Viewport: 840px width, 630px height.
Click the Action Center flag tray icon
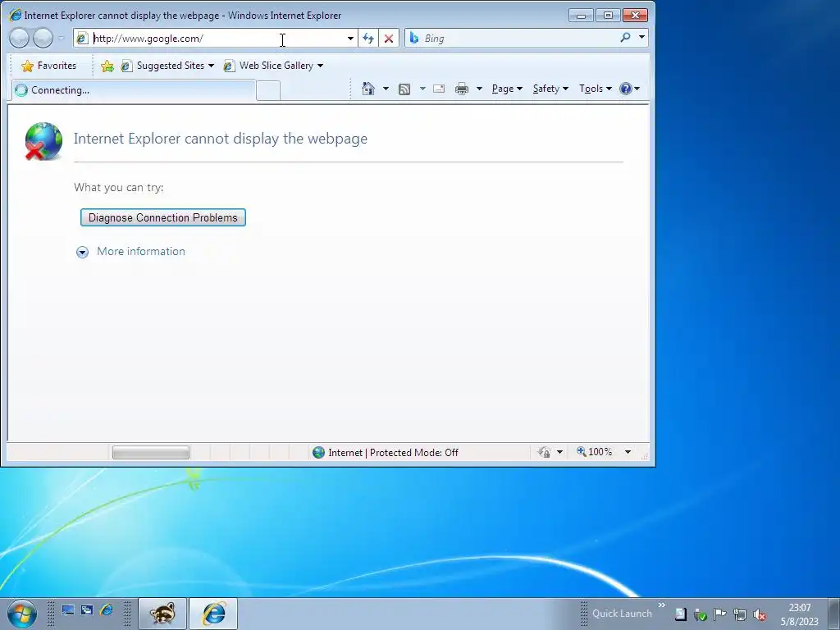(719, 614)
